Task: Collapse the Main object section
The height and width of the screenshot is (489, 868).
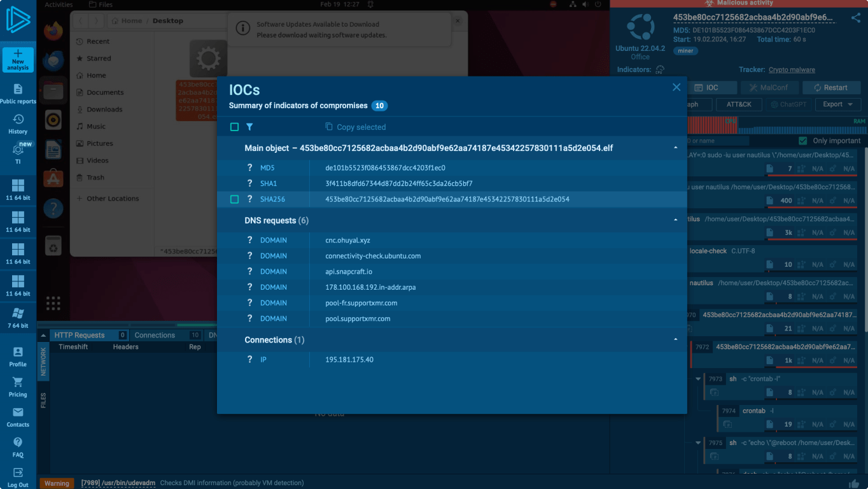Action: click(675, 148)
